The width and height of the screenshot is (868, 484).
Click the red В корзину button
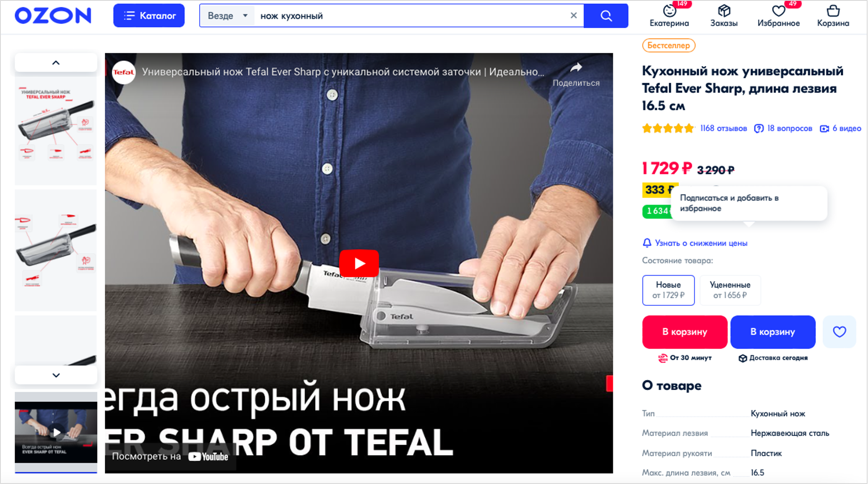[685, 332]
